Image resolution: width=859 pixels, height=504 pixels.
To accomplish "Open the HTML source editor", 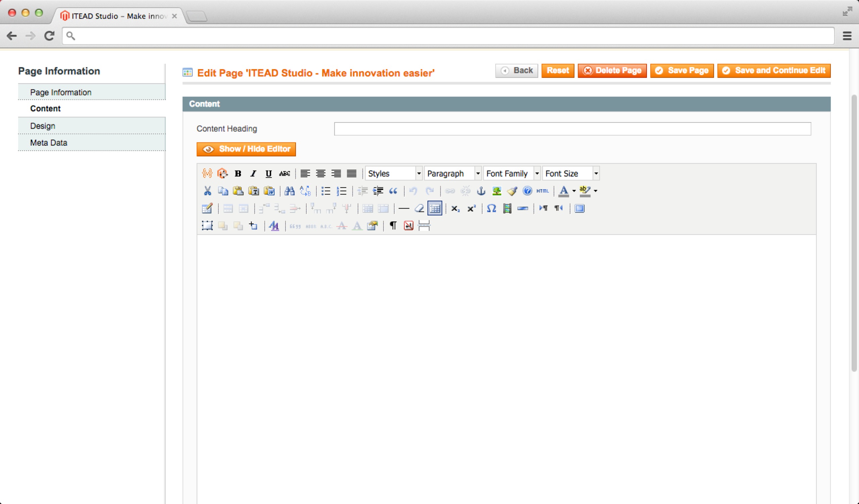I will tap(542, 191).
